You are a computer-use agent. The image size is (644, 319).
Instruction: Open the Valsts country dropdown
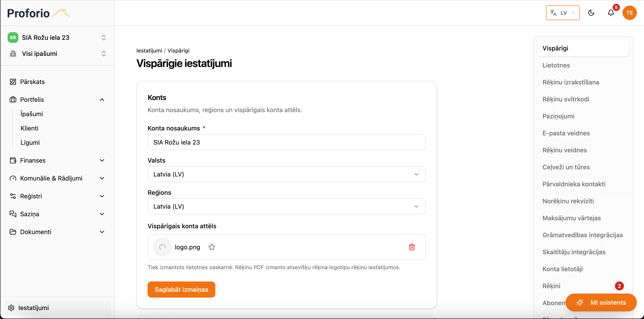[x=286, y=174]
